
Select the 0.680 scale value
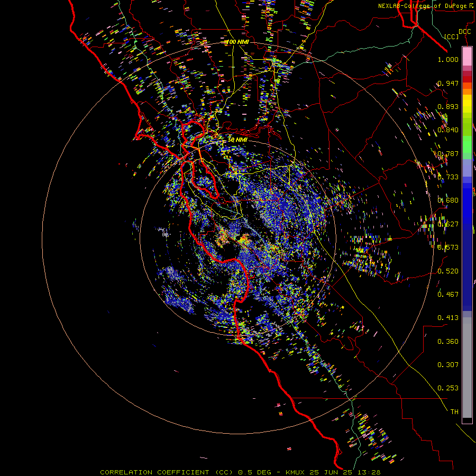(x=448, y=200)
